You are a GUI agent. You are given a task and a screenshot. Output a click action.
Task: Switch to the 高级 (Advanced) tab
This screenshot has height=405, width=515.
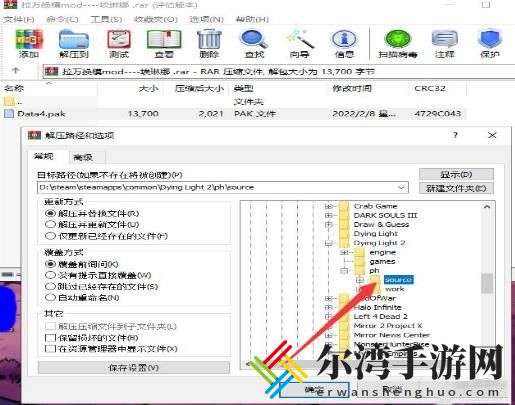tap(83, 157)
